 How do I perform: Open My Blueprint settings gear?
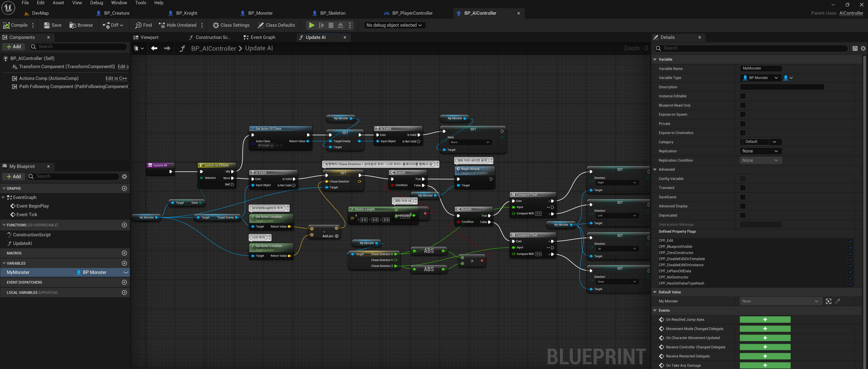[x=124, y=176]
